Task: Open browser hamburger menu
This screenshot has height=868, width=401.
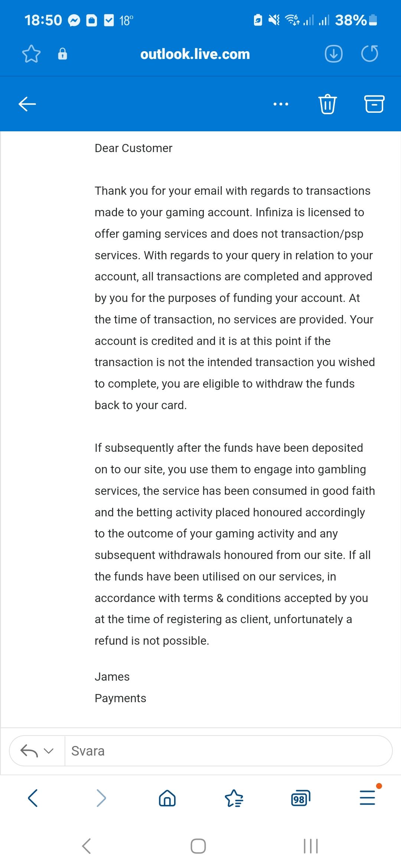Action: point(368,798)
